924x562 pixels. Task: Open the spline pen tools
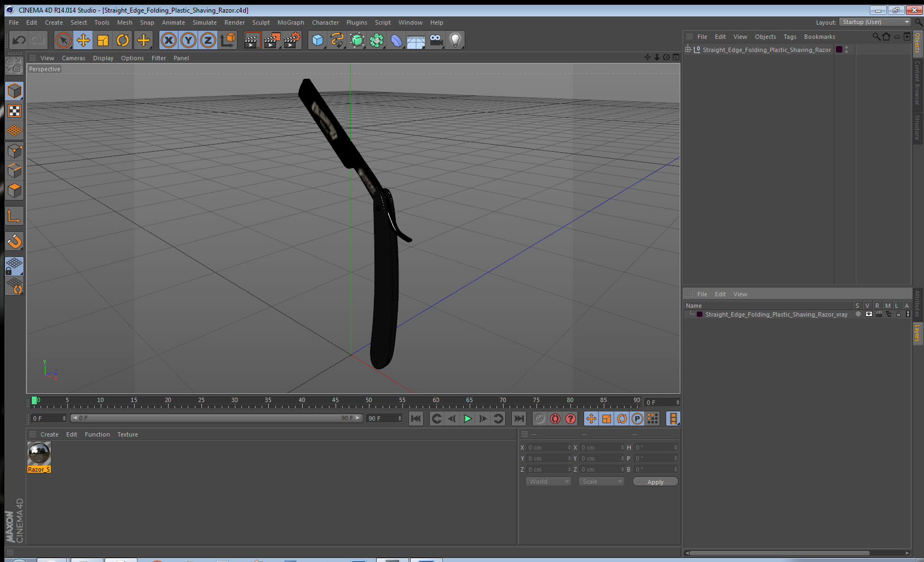pyautogui.click(x=337, y=40)
